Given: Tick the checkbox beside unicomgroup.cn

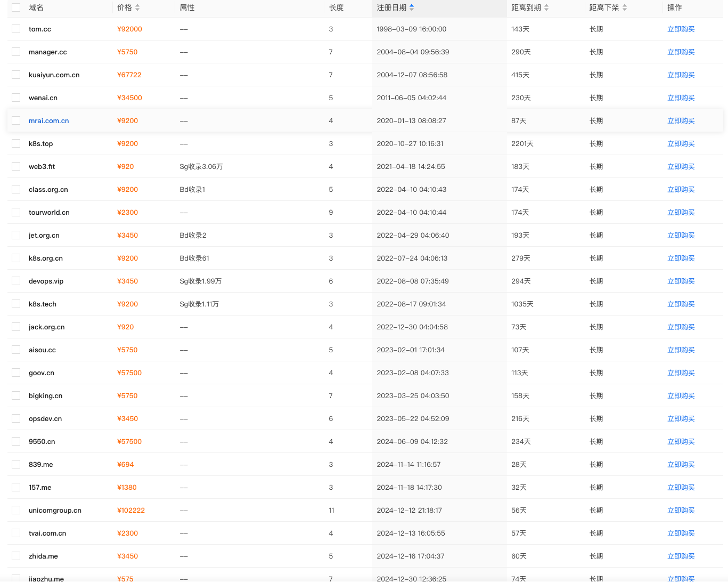Looking at the screenshot, I should coord(16,511).
